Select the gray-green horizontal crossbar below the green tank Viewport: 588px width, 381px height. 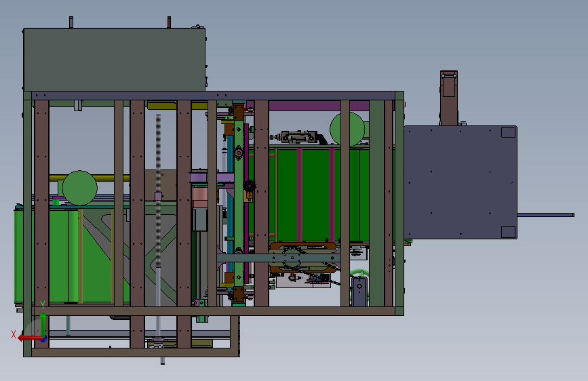click(x=278, y=258)
